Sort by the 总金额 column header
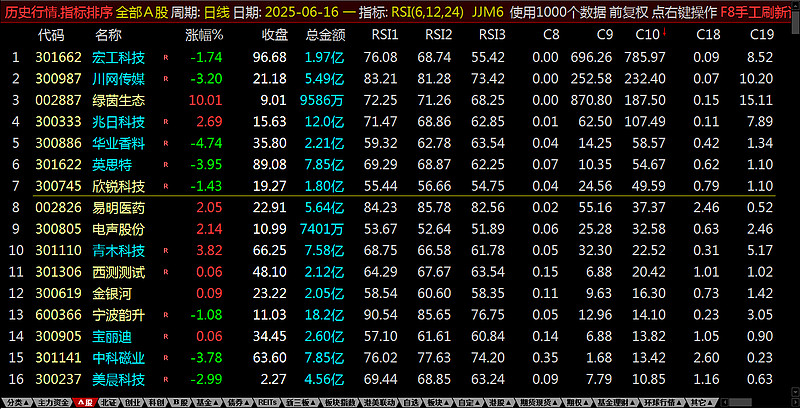Viewport: 800px width, 409px height. (326, 35)
